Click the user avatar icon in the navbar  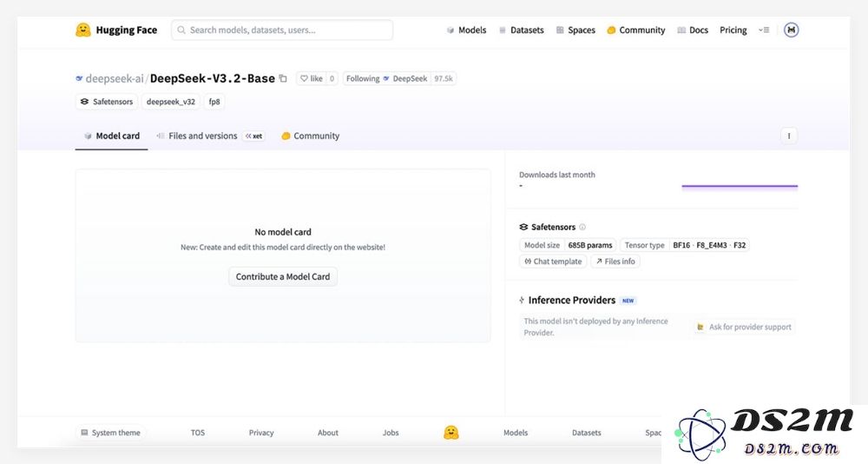pyautogui.click(x=790, y=30)
